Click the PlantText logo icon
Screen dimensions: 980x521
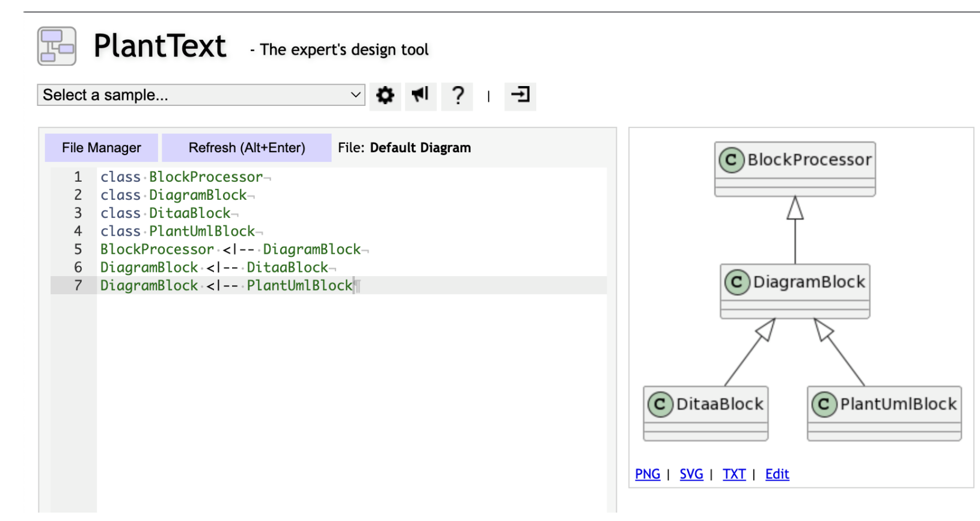pyautogui.click(x=57, y=46)
